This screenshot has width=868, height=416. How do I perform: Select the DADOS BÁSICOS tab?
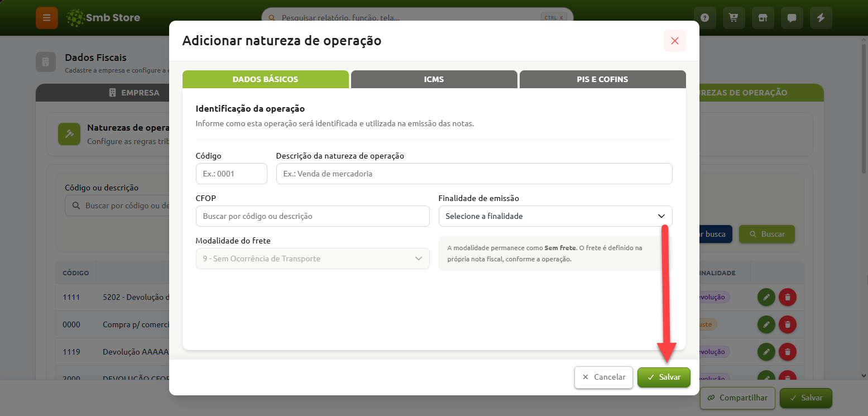point(265,79)
